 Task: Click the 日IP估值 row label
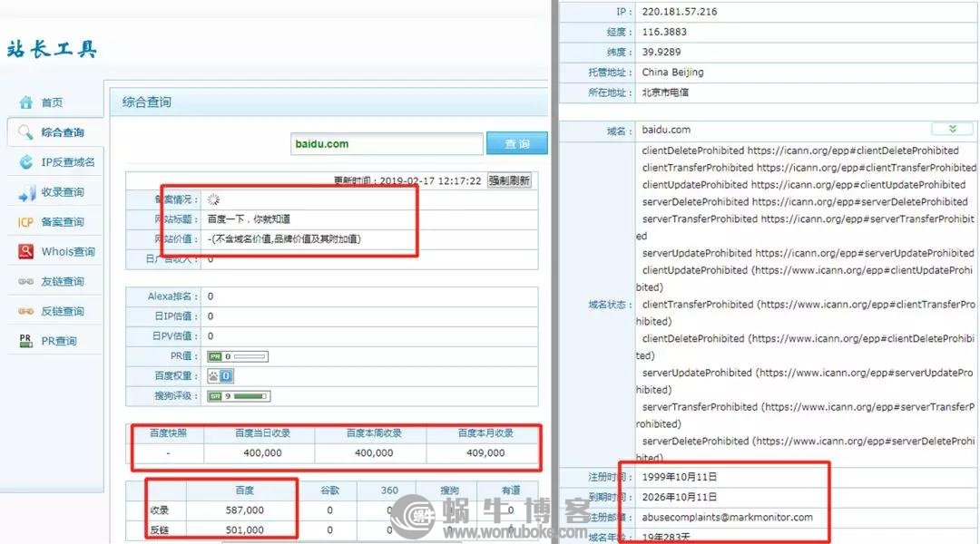coord(176,316)
